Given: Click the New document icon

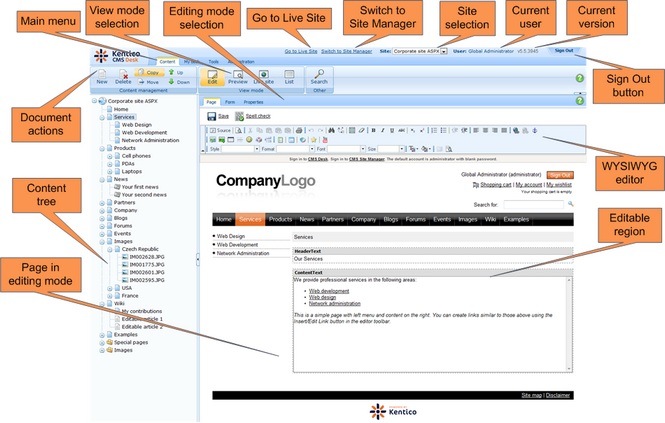Looking at the screenshot, I should [102, 76].
